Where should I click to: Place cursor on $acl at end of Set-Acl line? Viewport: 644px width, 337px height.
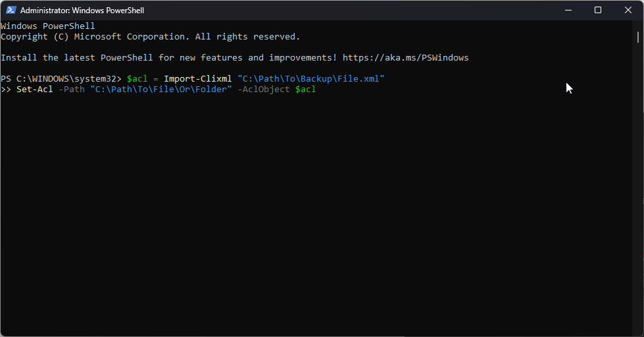305,90
